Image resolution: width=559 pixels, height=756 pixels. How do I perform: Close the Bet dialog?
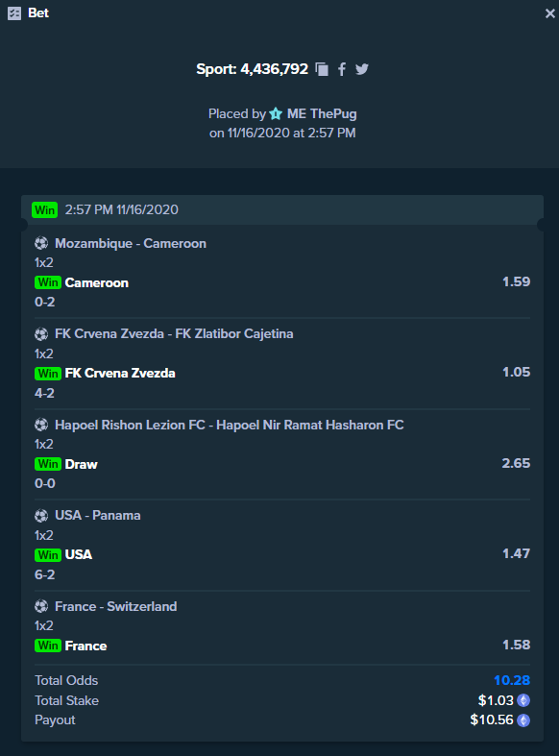[x=549, y=13]
